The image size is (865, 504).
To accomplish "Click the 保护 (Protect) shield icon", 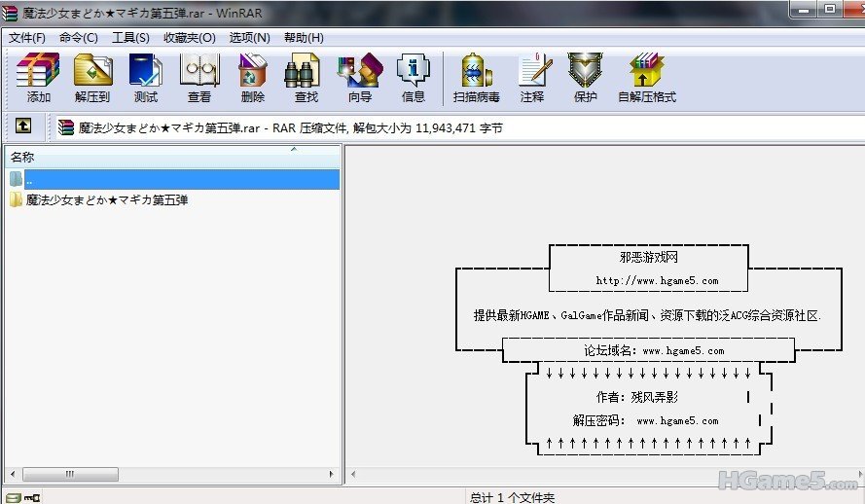I will point(586,77).
